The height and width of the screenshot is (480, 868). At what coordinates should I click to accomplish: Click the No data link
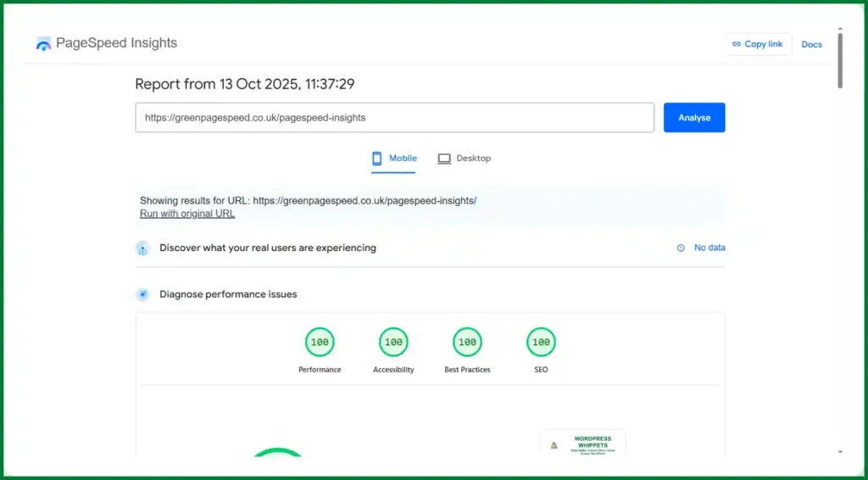[x=709, y=248]
